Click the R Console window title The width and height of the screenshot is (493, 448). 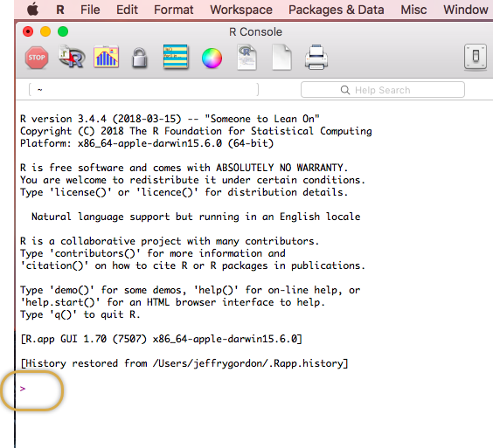(x=255, y=32)
